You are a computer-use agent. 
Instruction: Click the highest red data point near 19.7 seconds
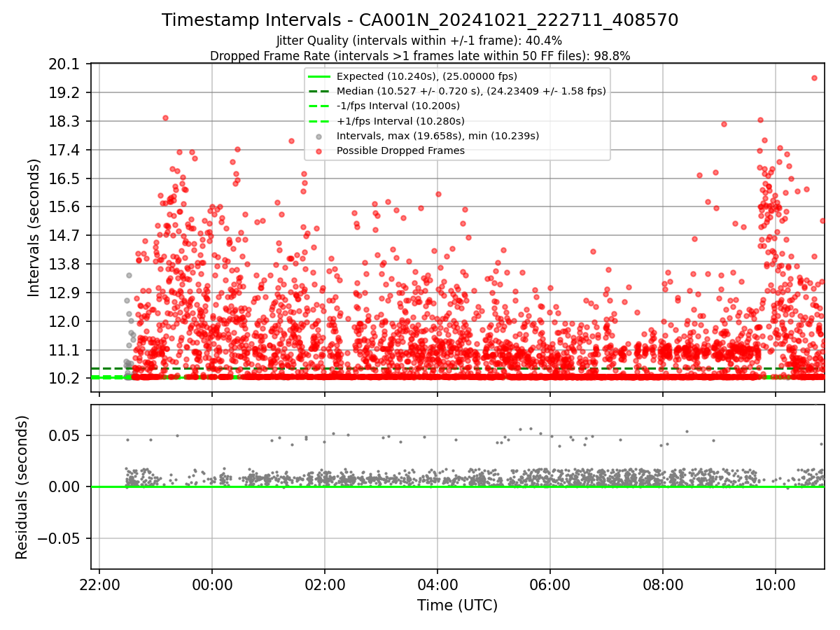pos(814,78)
